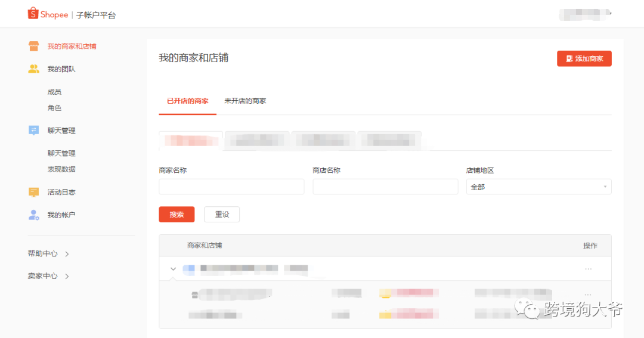Open 我的商家和店铺 in the sidebar
This screenshot has height=338, width=644.
coord(72,46)
